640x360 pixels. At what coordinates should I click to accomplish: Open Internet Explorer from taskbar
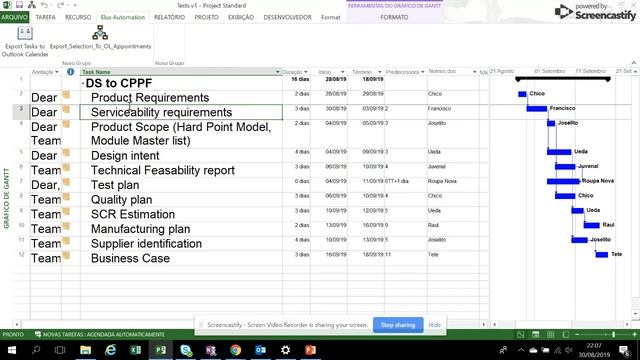click(x=111, y=350)
